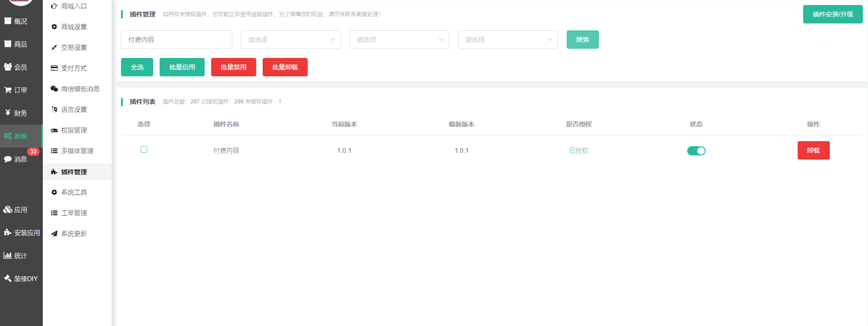Click the 支付方式 credit card icon
868x326 pixels.
coord(54,68)
